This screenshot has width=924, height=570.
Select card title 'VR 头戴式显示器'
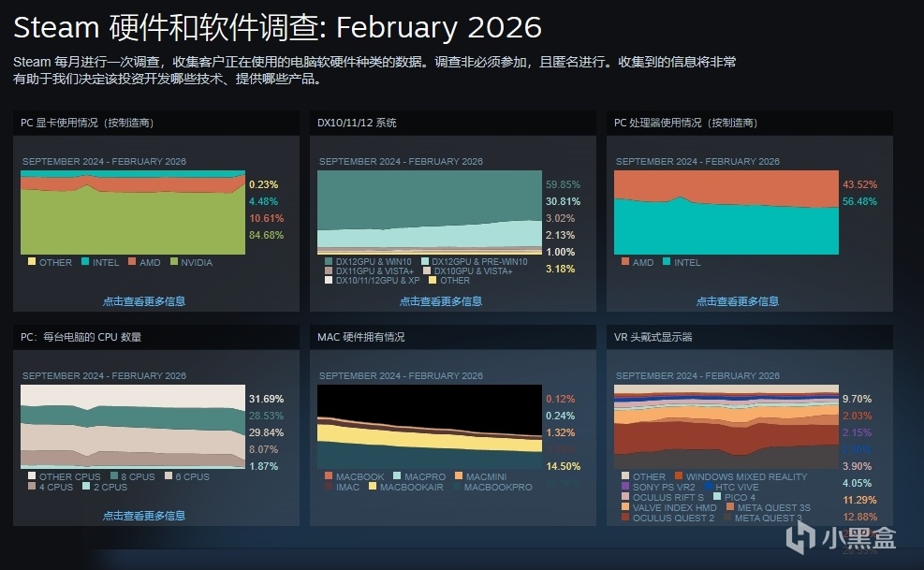tap(653, 337)
